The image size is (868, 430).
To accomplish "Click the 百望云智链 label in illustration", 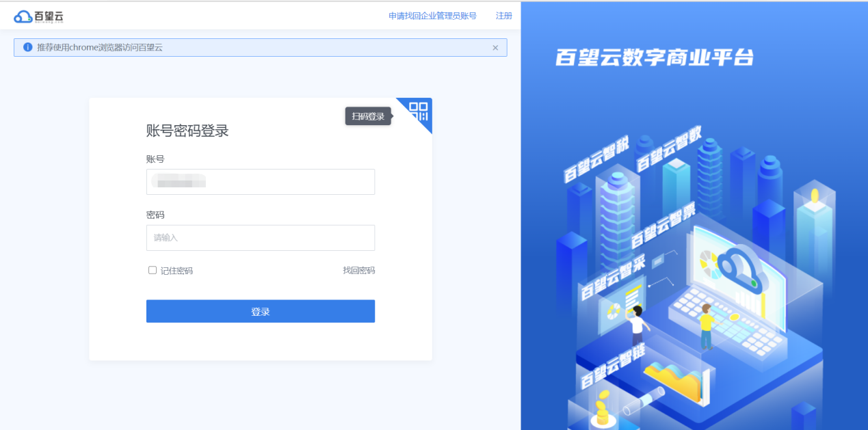I will pyautogui.click(x=614, y=366).
